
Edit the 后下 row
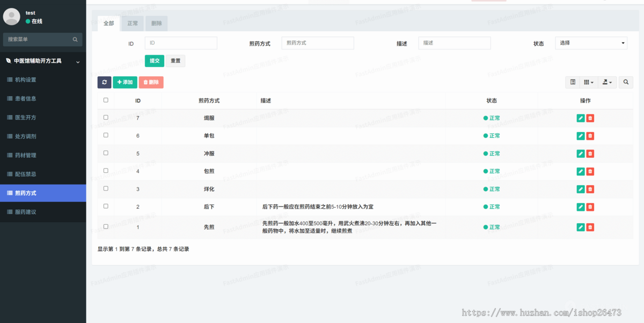[581, 207]
